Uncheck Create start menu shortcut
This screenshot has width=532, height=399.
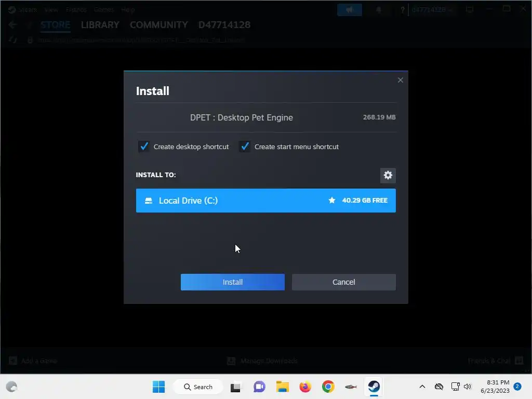[x=245, y=147]
